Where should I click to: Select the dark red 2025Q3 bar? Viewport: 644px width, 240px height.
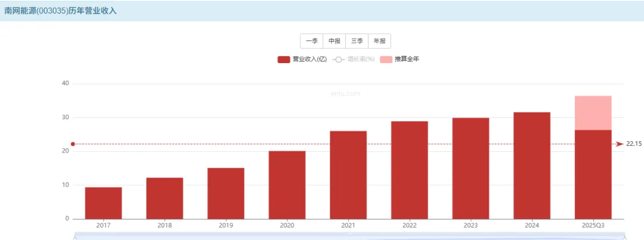pyautogui.click(x=593, y=174)
